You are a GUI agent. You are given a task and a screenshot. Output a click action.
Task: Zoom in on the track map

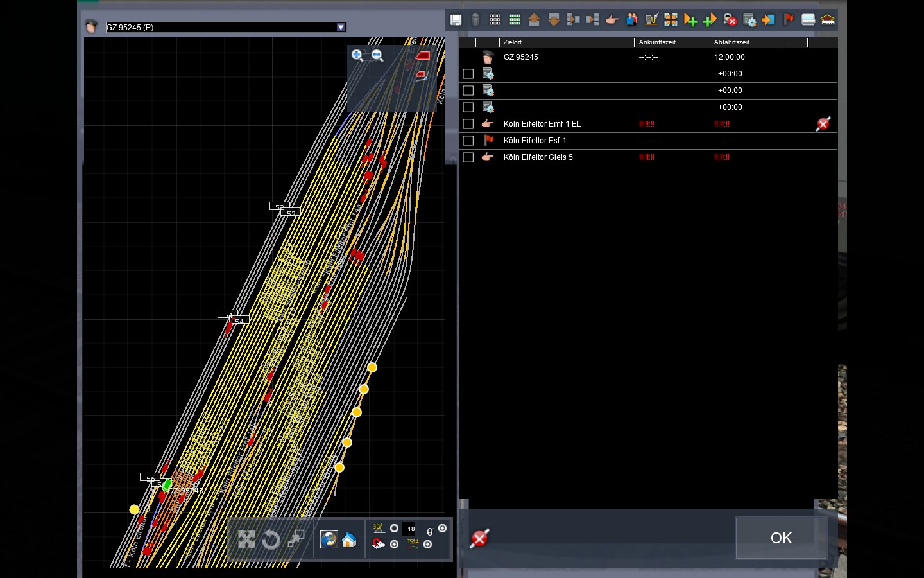(x=357, y=55)
